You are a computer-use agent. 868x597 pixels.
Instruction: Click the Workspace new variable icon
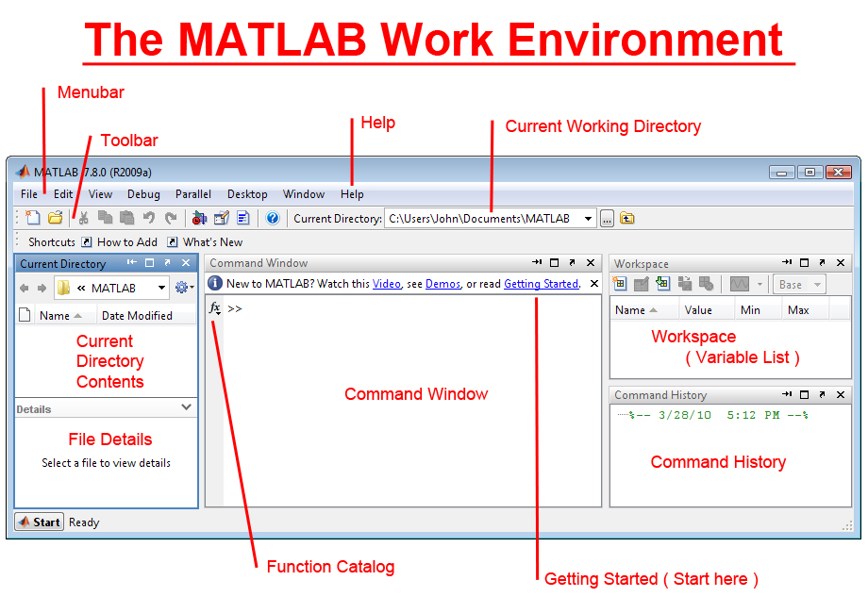click(x=620, y=284)
